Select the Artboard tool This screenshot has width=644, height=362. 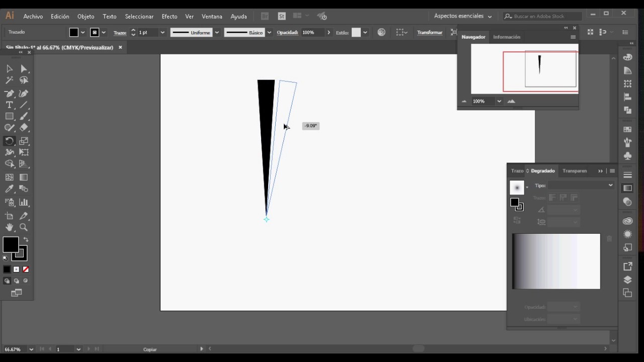10,216
